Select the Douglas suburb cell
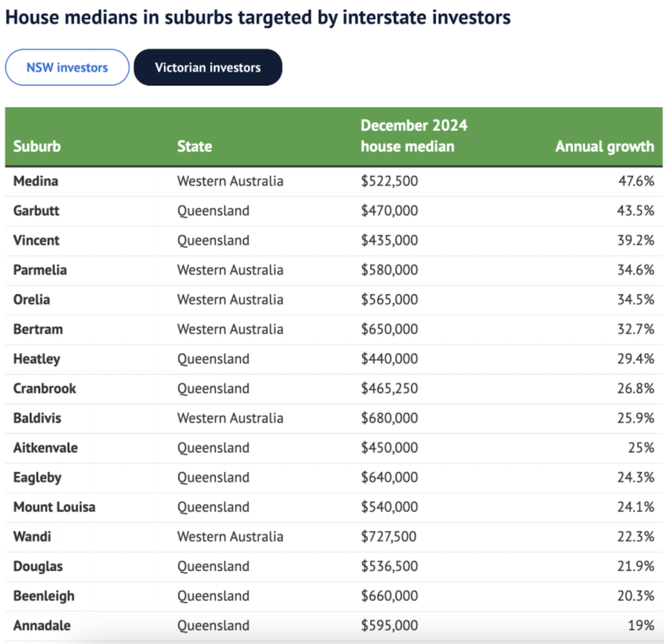The height and width of the screenshot is (644, 664). 38,566
